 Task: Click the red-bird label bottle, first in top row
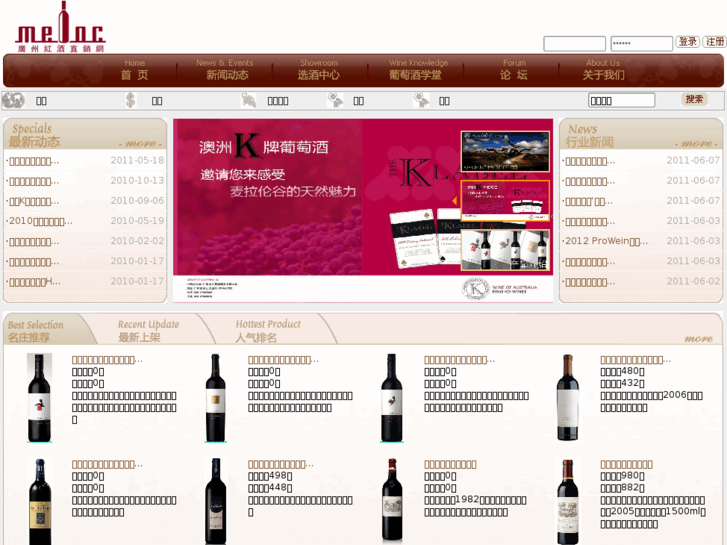[x=39, y=398]
